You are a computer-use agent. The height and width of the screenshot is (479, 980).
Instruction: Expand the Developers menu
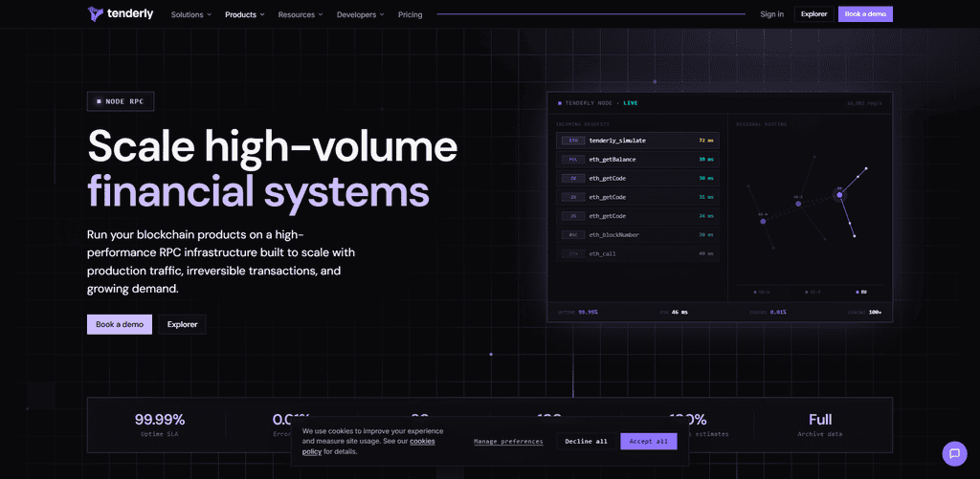[361, 14]
